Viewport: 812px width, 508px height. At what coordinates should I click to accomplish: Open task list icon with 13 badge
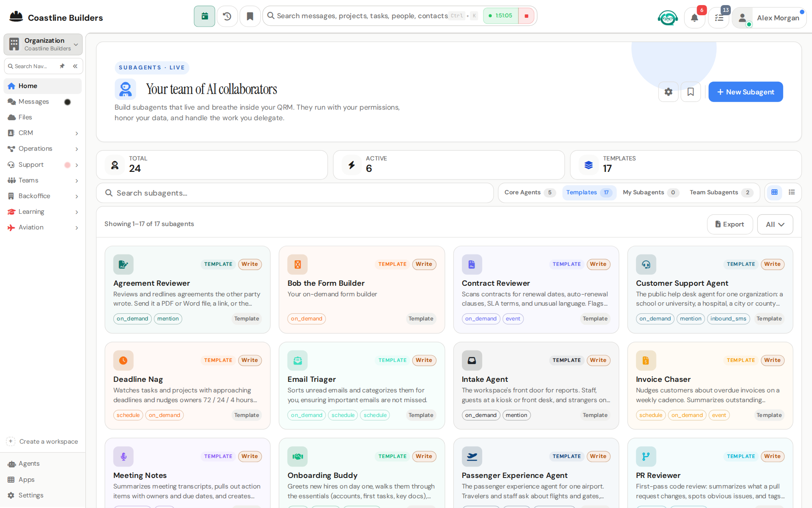(719, 18)
